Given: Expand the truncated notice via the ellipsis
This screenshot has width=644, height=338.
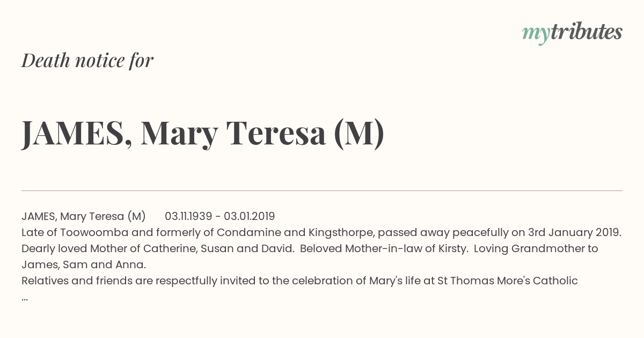Looking at the screenshot, I should [x=25, y=298].
